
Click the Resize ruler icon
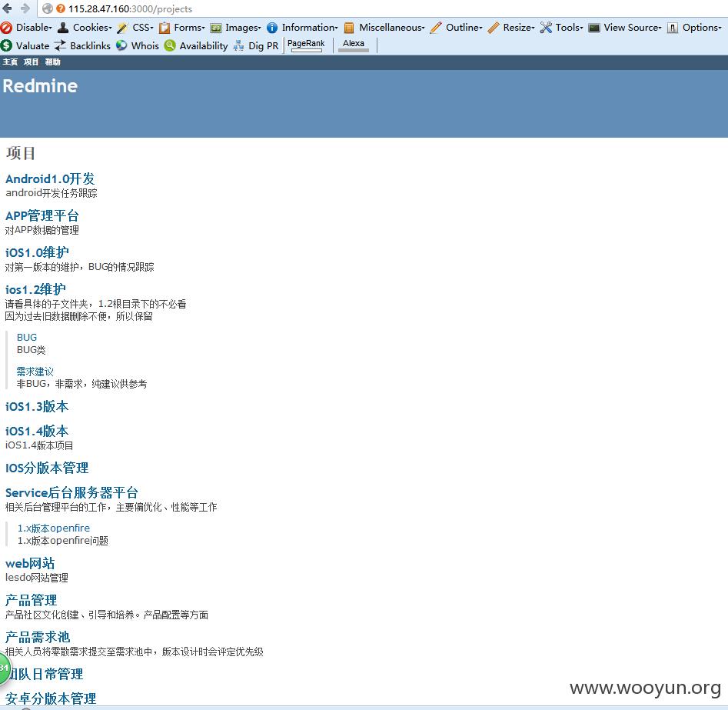pos(494,28)
